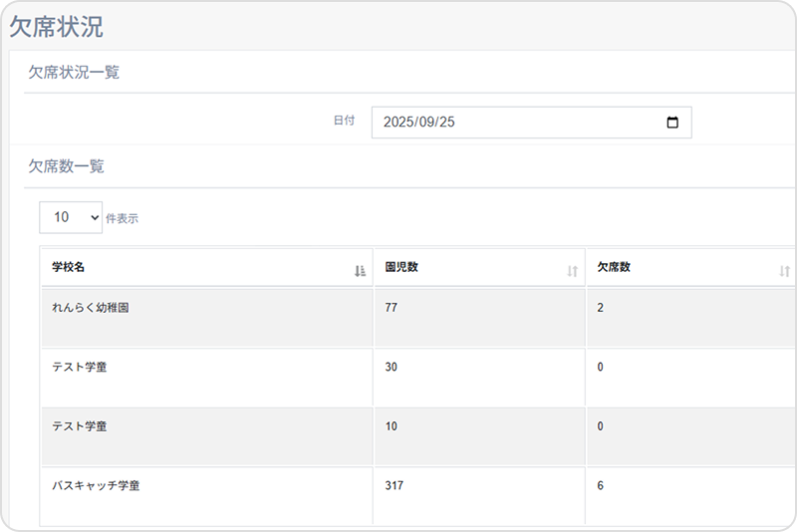This screenshot has width=797, height=532.
Task: Click the sort icon in 欠席数 column
Action: [784, 271]
